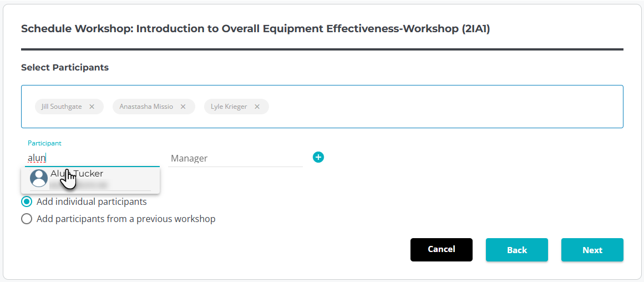Click the Schedule Workshop dialog title
This screenshot has height=282, width=644.
256,29
